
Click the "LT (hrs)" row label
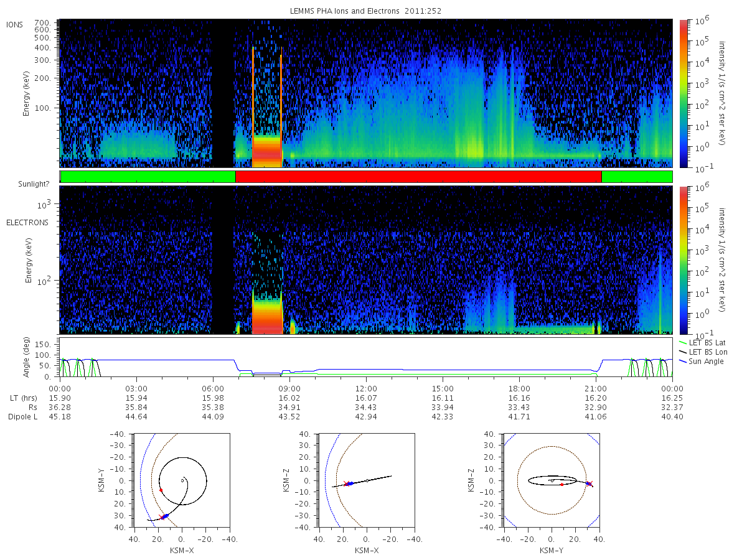pyautogui.click(x=24, y=397)
